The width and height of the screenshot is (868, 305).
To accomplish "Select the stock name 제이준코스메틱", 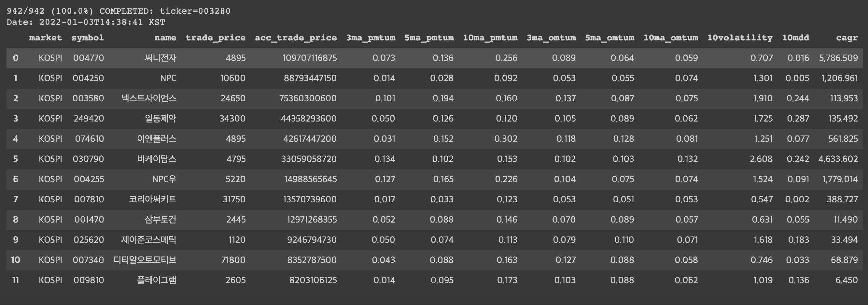I will point(149,240).
